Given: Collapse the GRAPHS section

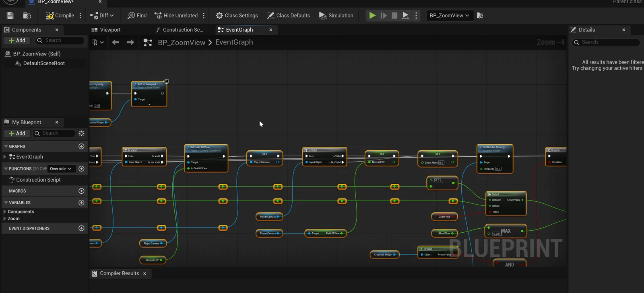Looking at the screenshot, I should [x=6, y=146].
